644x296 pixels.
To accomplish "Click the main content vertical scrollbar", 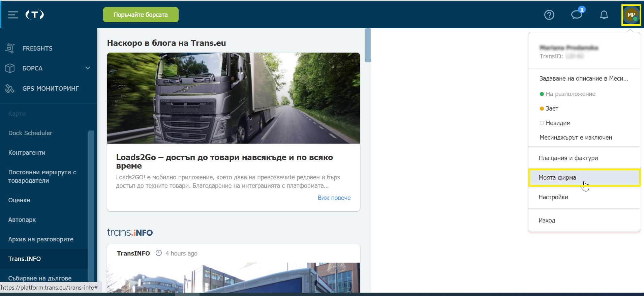I will pyautogui.click(x=368, y=45).
